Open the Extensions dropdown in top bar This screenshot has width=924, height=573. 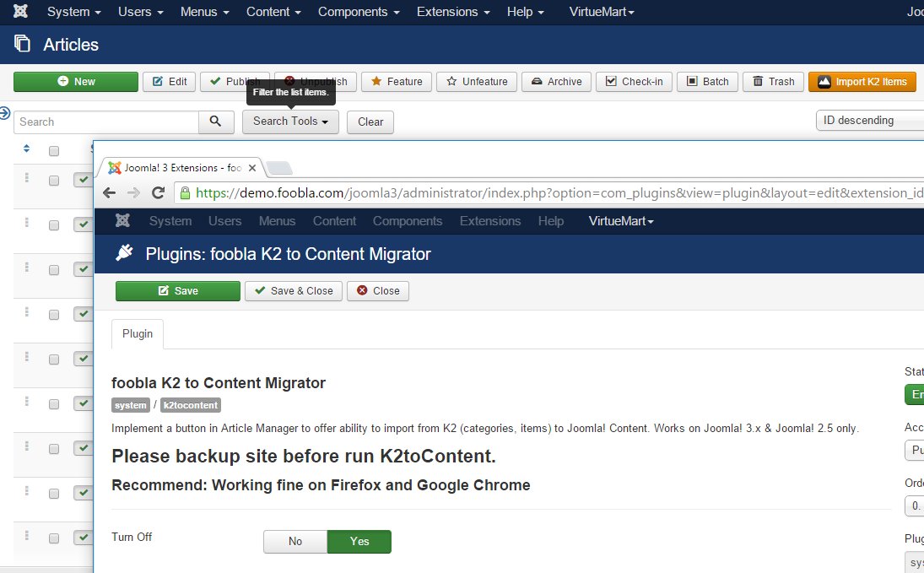pos(453,12)
